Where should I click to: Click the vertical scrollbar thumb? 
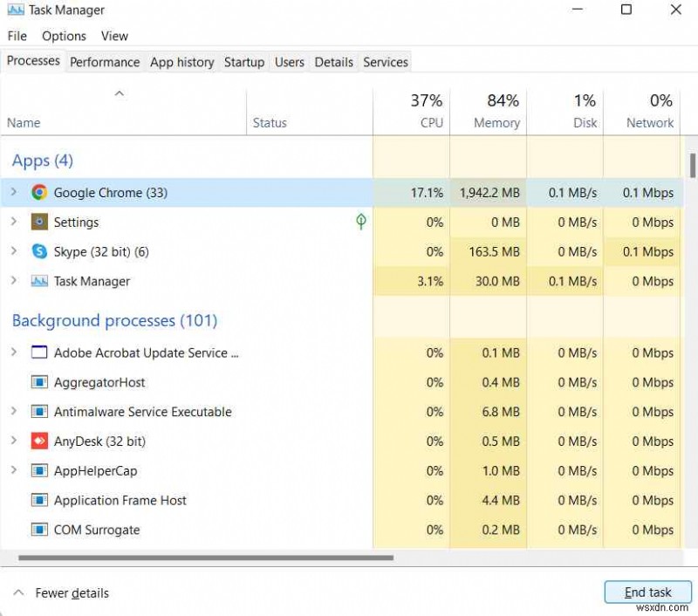[693, 166]
